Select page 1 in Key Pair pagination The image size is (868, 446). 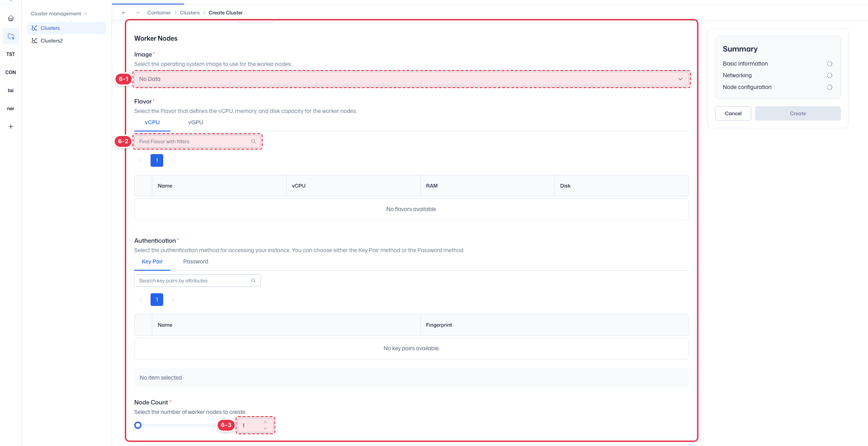pos(157,300)
